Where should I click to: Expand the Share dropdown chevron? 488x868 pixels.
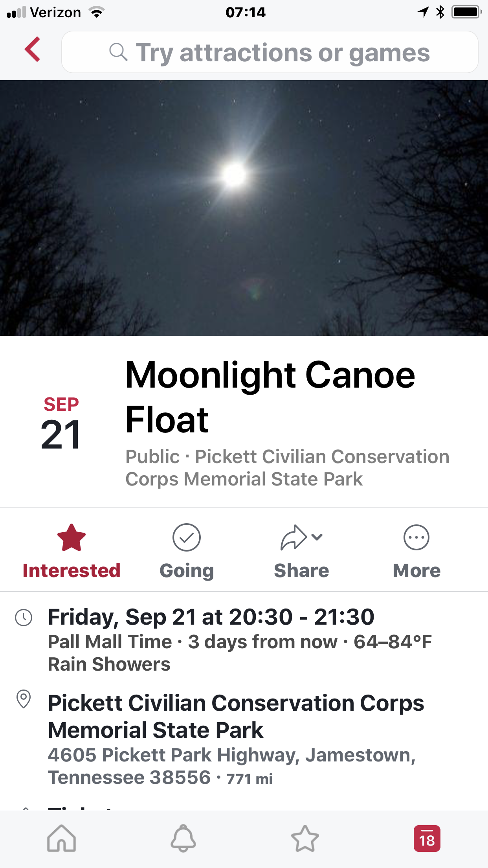pyautogui.click(x=317, y=537)
